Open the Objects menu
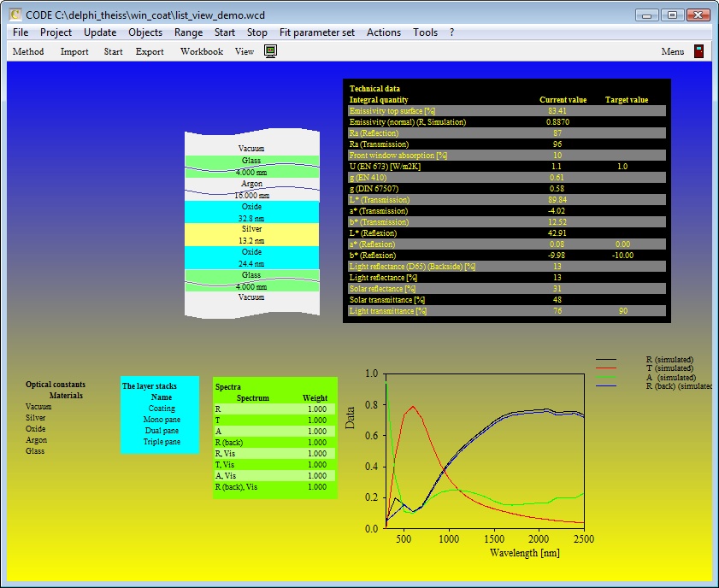Screen dimensions: 719x588 pyautogui.click(x=145, y=32)
